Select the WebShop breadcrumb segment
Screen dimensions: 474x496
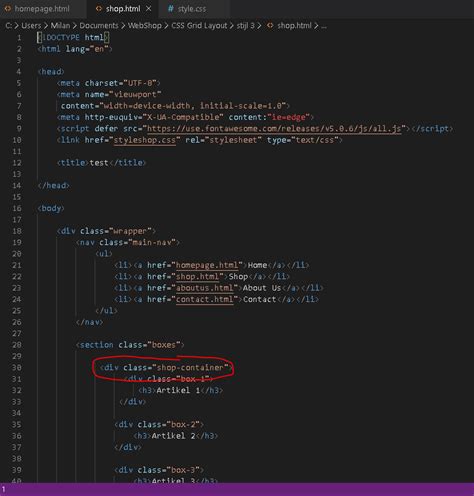click(144, 26)
